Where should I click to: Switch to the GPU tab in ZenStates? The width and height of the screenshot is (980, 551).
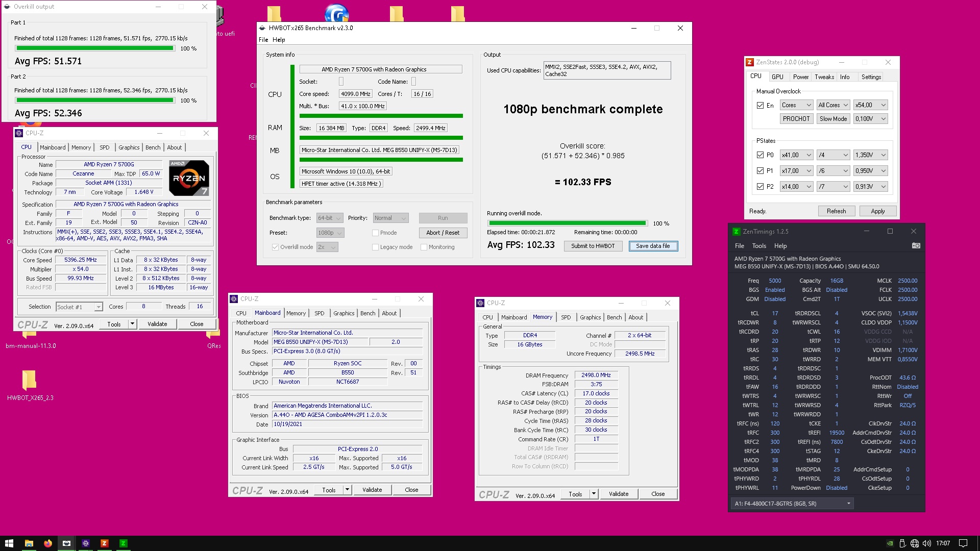[x=777, y=77]
